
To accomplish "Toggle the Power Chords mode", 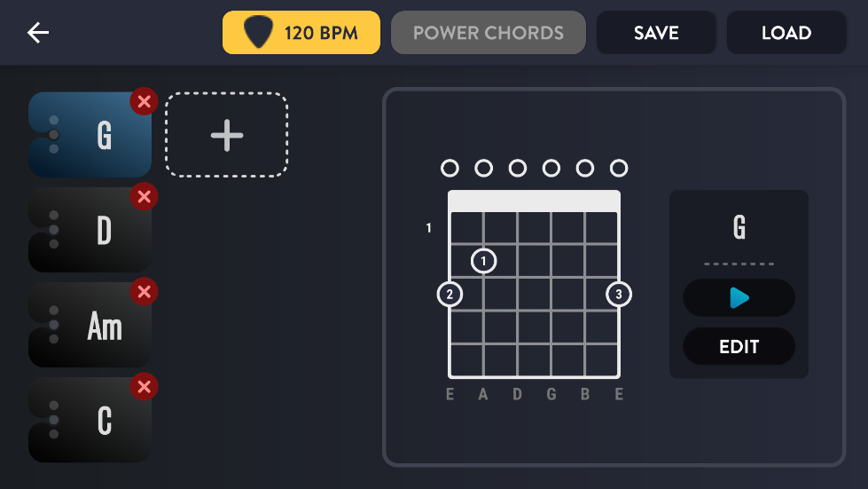I will pos(489,33).
